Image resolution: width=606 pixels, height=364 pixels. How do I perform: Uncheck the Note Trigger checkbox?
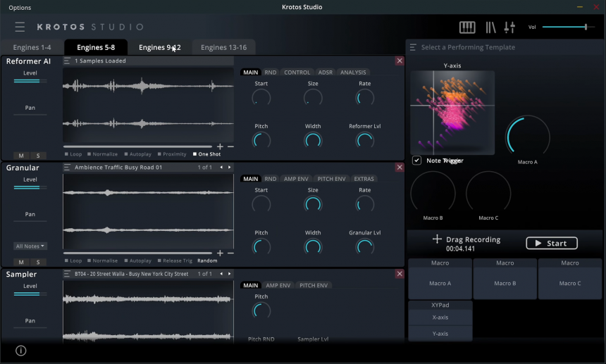click(x=416, y=161)
